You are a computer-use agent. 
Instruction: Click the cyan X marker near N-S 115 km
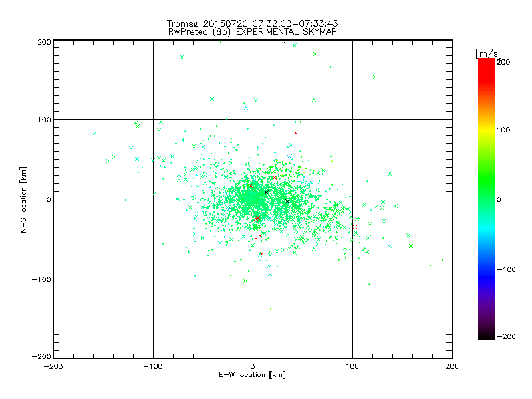[x=246, y=108]
